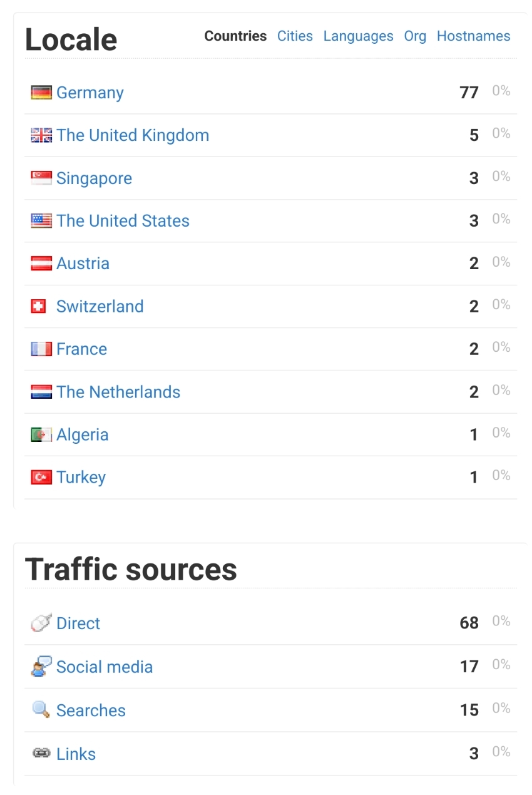Open the Org tab
This screenshot has width=532, height=795.
click(415, 36)
